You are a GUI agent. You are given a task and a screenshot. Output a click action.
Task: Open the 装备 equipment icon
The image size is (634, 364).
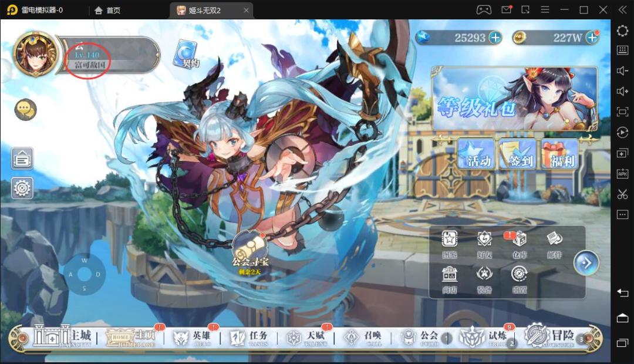tap(484, 280)
